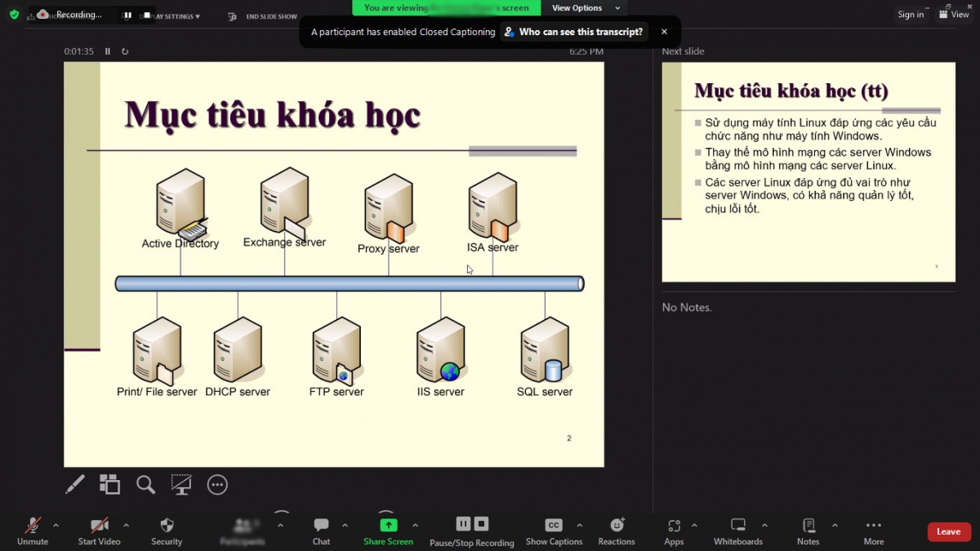980x551 pixels.
Task: Expand the Whiteboards options arrow
Action: pos(764,525)
